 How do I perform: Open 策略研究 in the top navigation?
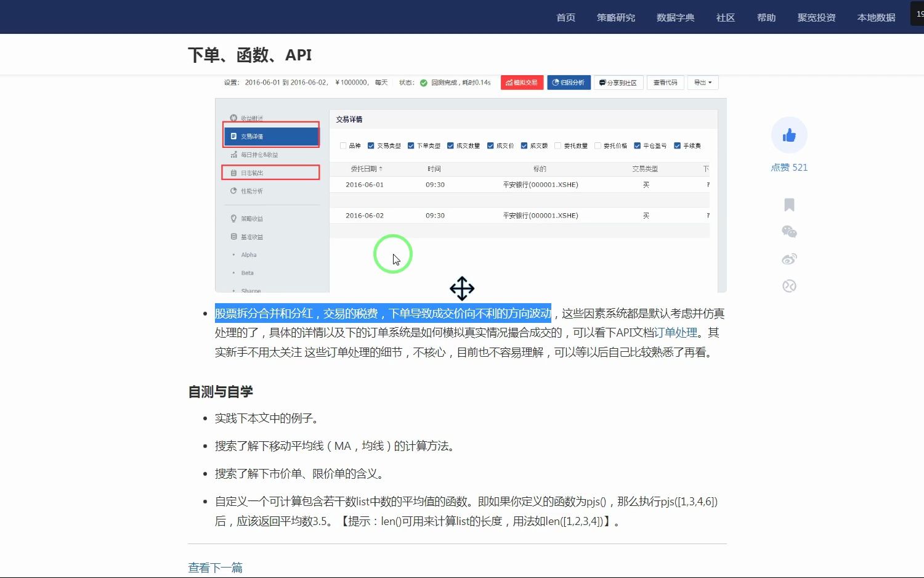pos(615,17)
